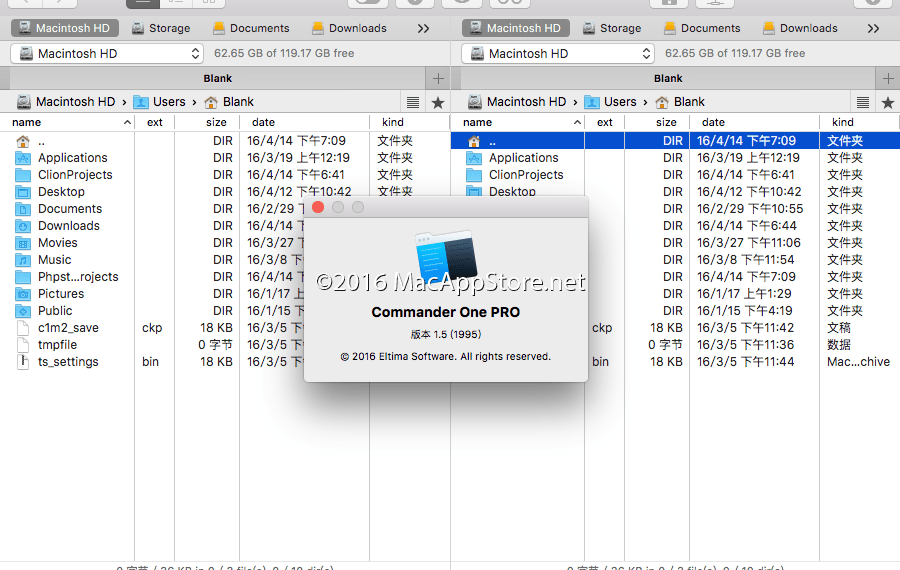Show more drives in left panel overflow
Screen dimensions: 900x570
click(423, 28)
